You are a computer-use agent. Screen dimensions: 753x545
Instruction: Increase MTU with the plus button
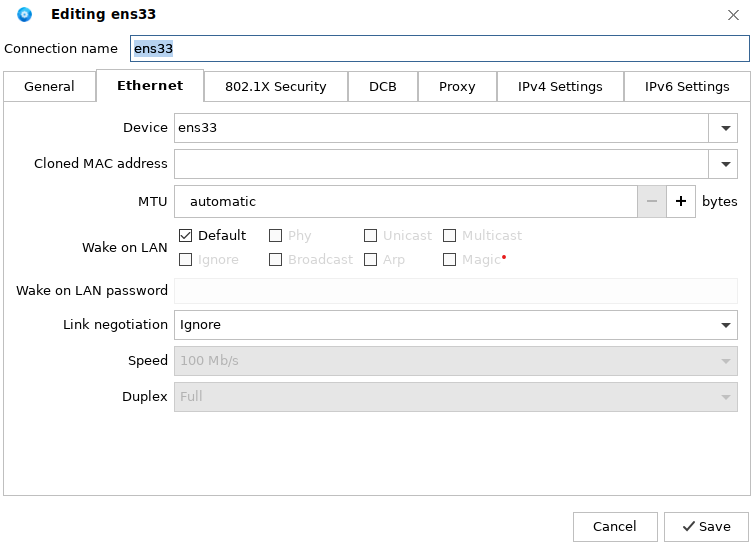681,201
